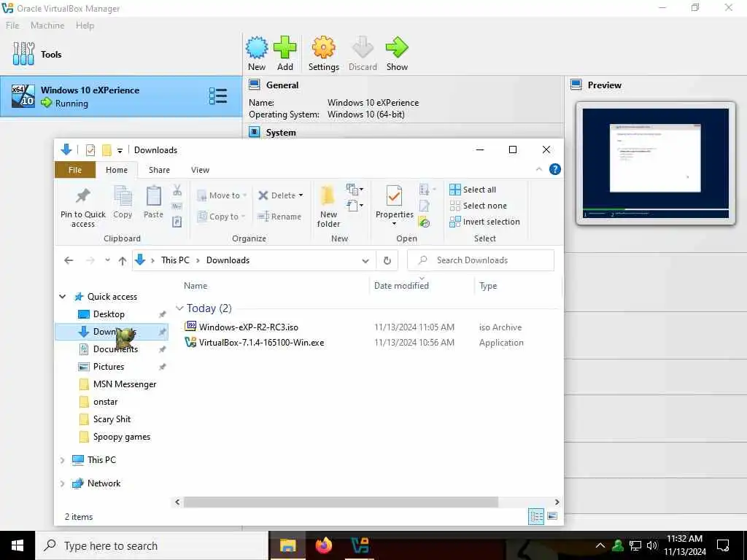Click the VM preview thumbnail
Viewport: 747px width, 560px height.
coord(656,163)
